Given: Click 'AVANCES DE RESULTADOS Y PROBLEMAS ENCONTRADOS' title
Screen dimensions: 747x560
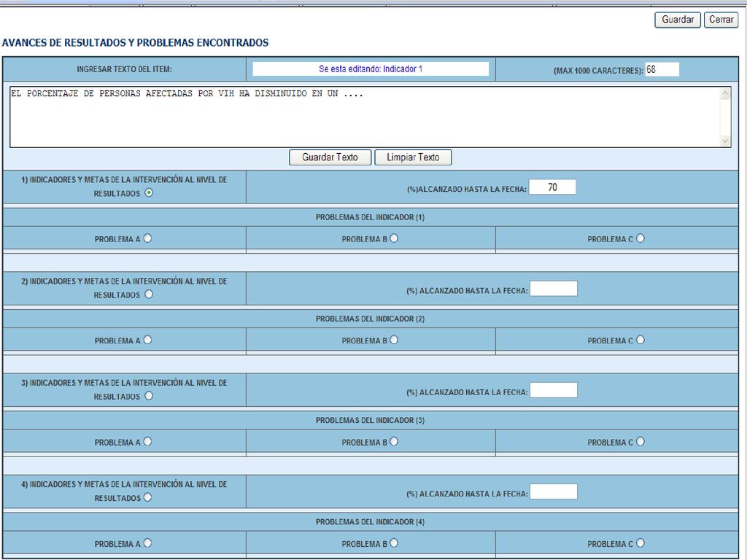Looking at the screenshot, I should click(135, 43).
